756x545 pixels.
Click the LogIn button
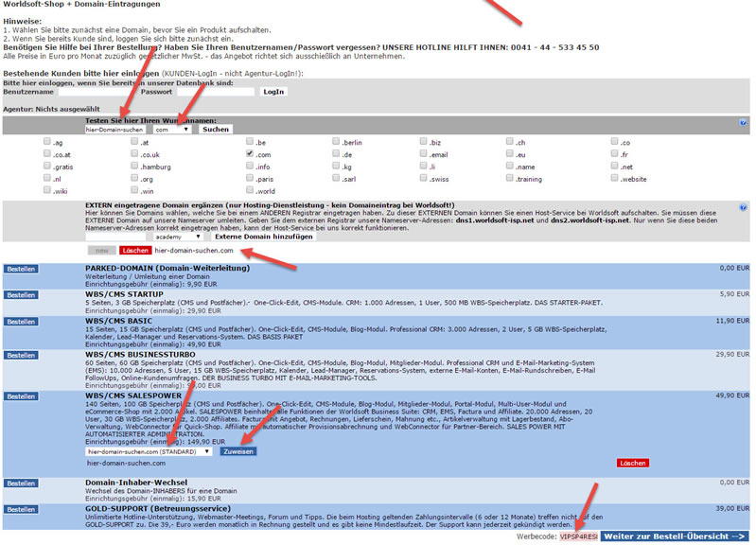click(273, 92)
